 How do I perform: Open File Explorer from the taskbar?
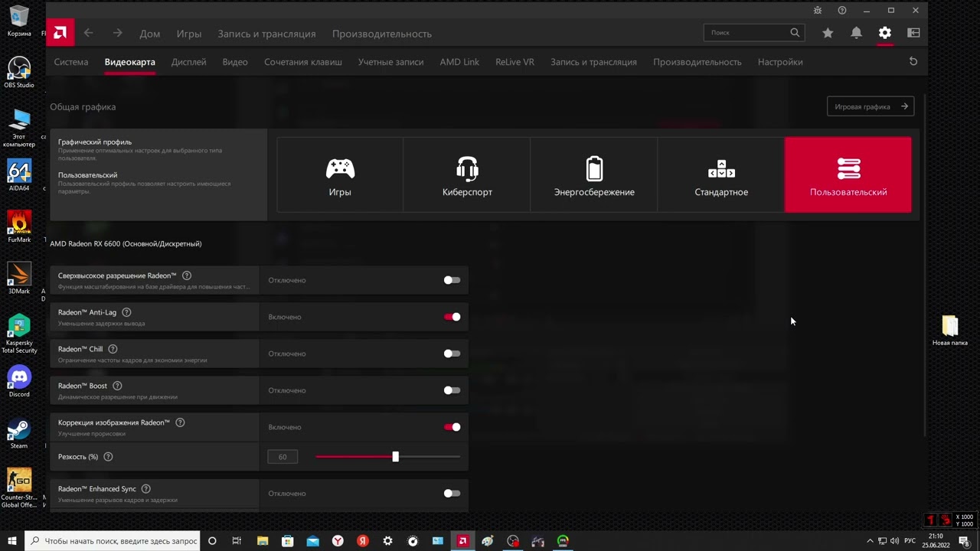[263, 541]
